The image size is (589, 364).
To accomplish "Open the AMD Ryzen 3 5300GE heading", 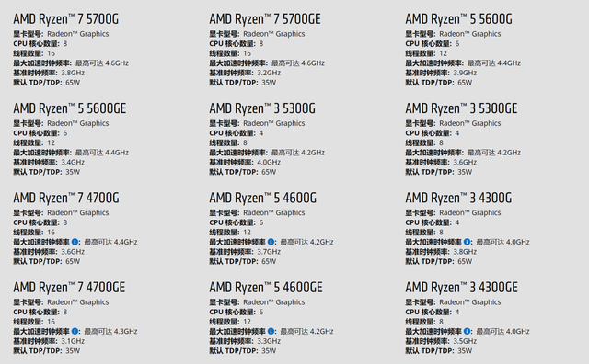I will point(461,108).
